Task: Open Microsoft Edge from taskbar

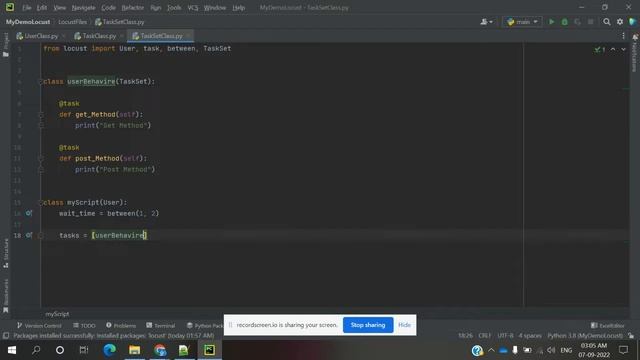Action: [109, 350]
